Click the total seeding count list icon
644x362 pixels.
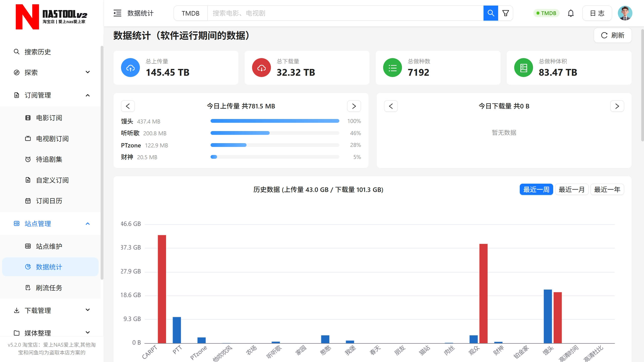tap(392, 68)
